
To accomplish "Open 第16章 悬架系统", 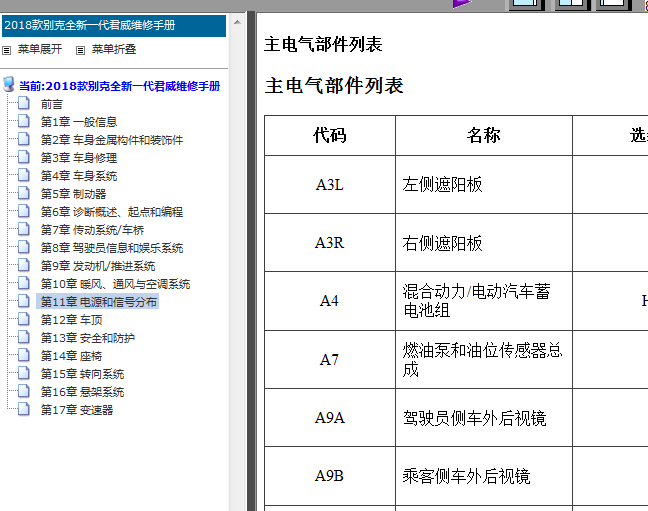I will coord(82,392).
